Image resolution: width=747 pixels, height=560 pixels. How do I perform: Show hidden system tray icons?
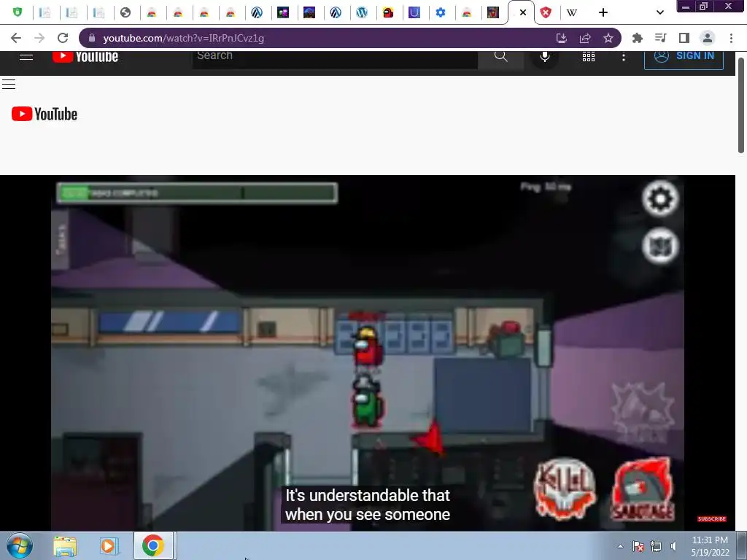pyautogui.click(x=620, y=546)
